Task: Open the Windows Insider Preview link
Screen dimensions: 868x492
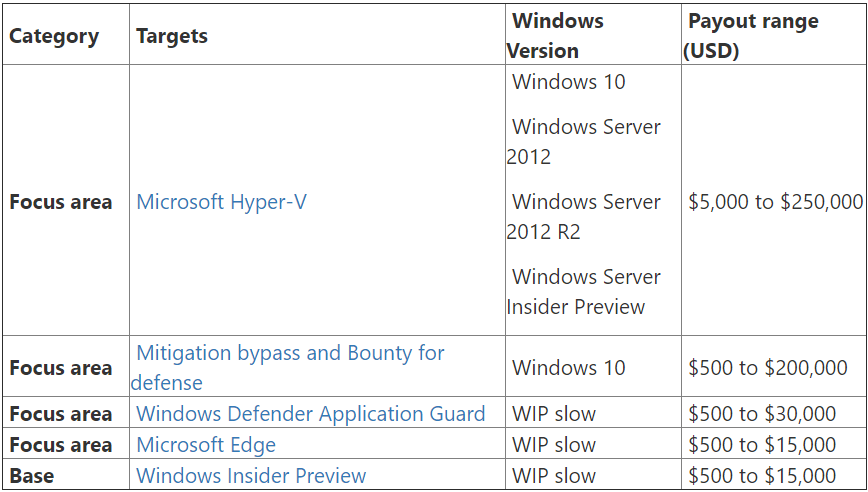Action: [251, 476]
